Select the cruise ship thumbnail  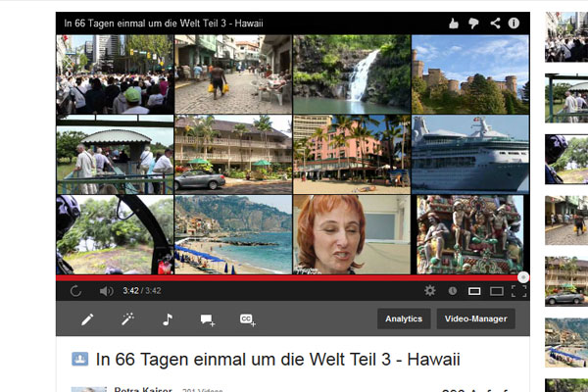point(470,154)
